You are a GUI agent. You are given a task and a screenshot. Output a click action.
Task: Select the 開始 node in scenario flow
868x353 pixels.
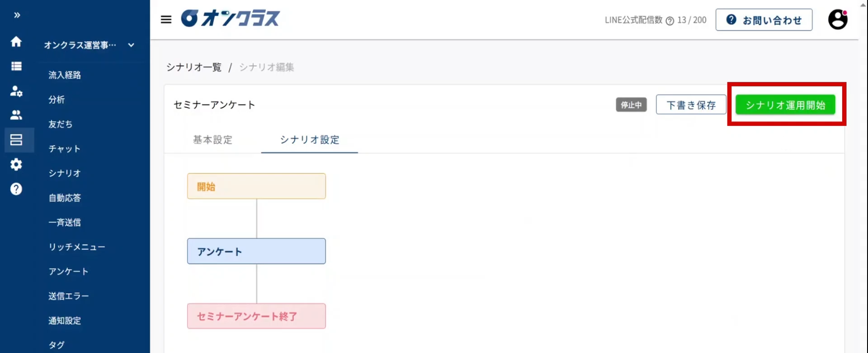[256, 186]
